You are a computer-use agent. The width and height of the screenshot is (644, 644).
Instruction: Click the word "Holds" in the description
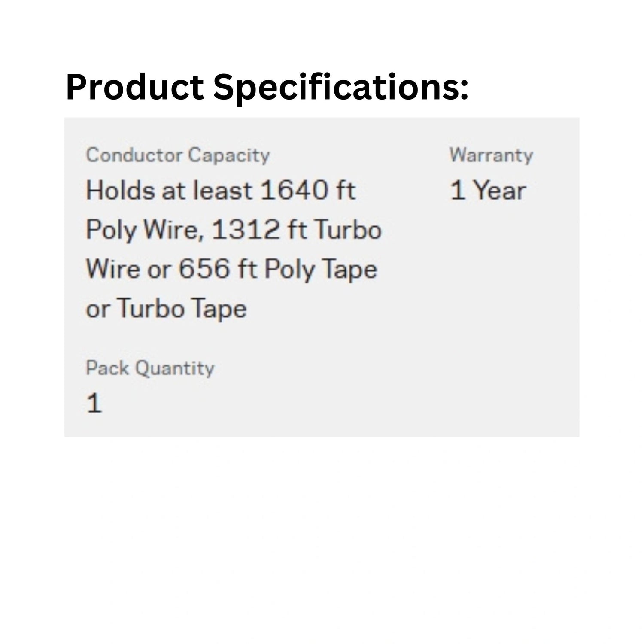tap(120, 191)
